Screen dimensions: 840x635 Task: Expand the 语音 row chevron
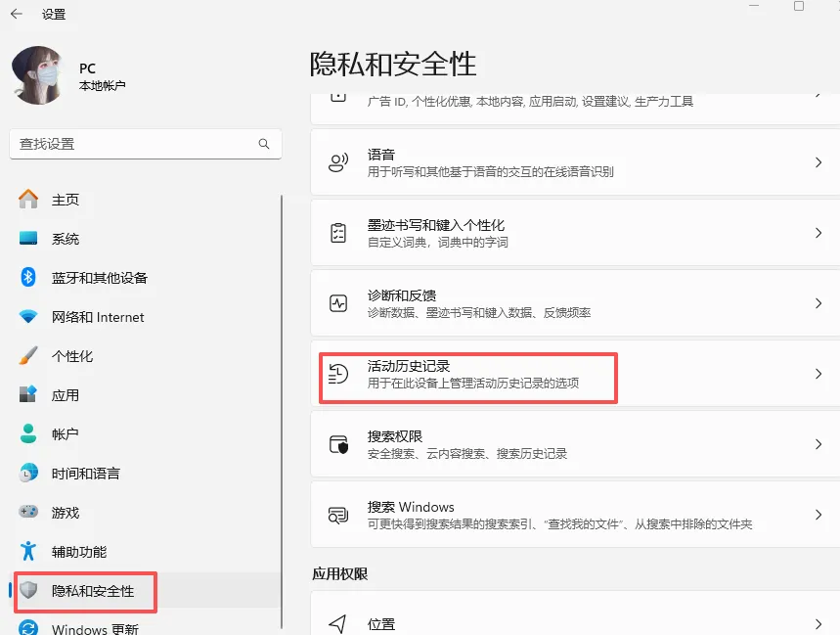tap(818, 162)
